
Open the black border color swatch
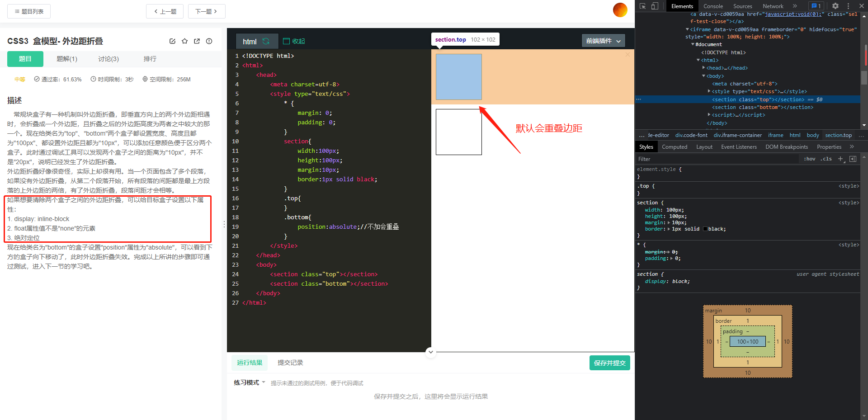(705, 229)
